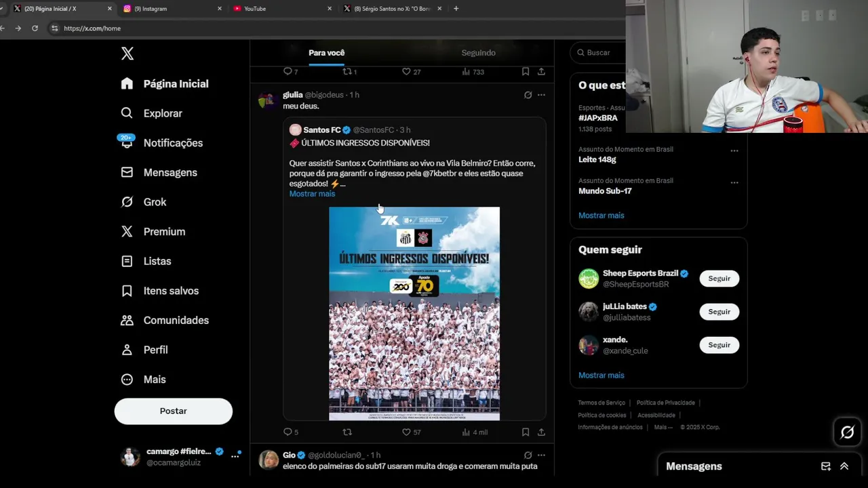Open Itens salvos bookmarks
The image size is (868, 488).
pos(160,291)
